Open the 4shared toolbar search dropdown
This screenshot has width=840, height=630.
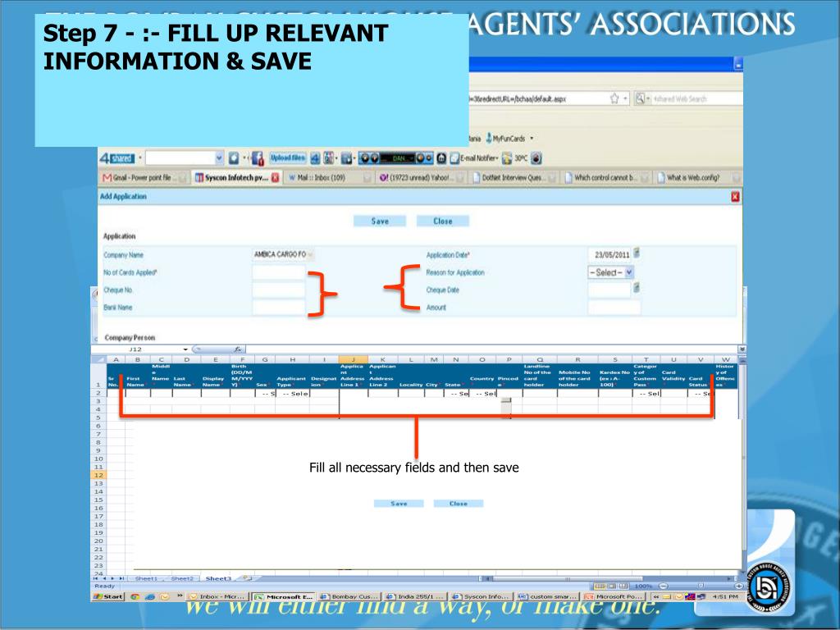pyautogui.click(x=218, y=158)
